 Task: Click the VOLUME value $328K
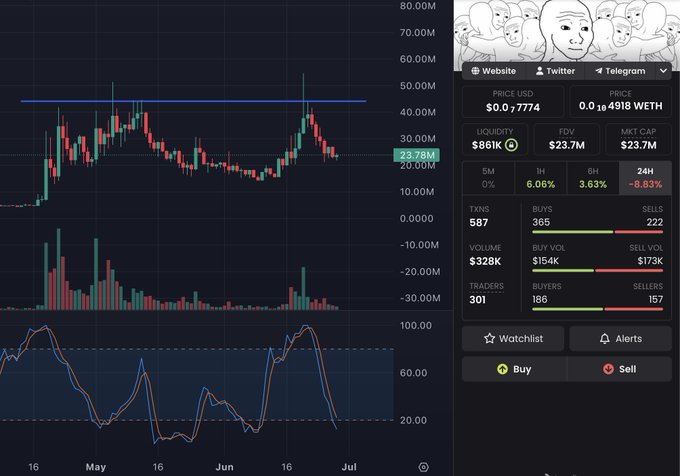point(485,261)
